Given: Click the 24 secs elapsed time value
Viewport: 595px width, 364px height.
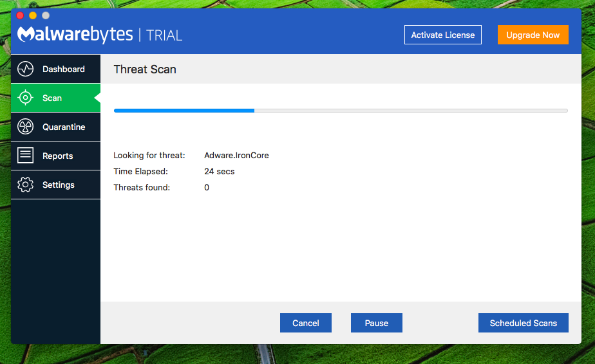Looking at the screenshot, I should (x=220, y=171).
